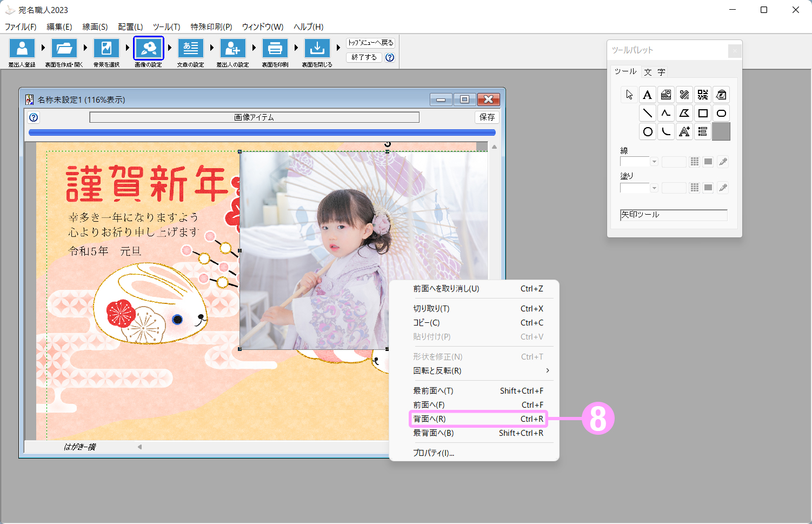Click the blue help icon beside 終了する
Viewport: 812px width, 524px height.
tap(390, 57)
